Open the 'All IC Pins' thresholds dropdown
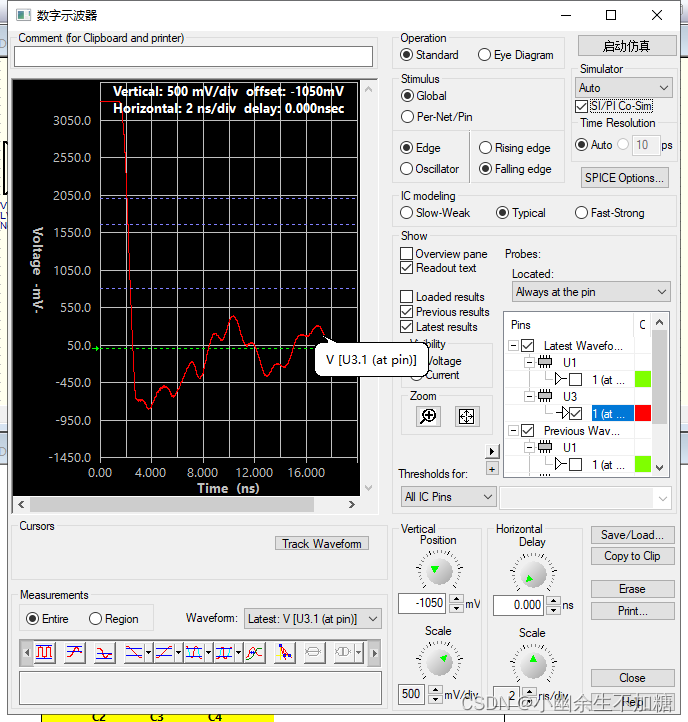Viewport: 688px width, 722px height. [448, 497]
